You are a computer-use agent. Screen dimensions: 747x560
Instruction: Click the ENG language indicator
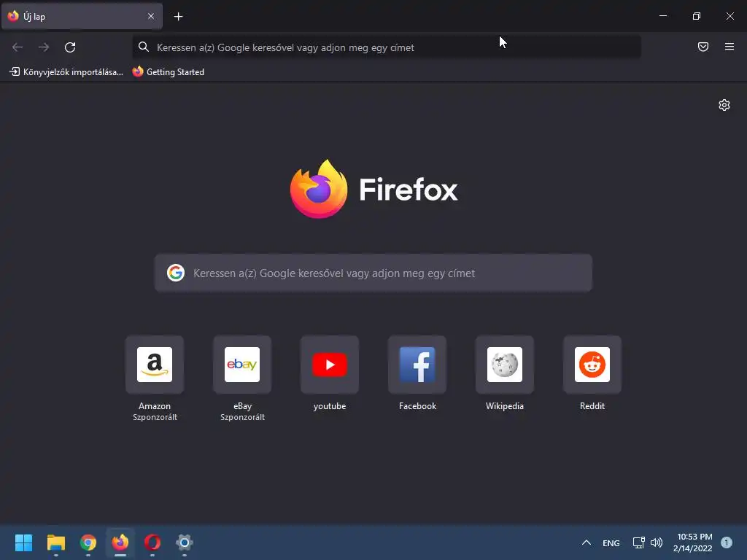pos(611,542)
